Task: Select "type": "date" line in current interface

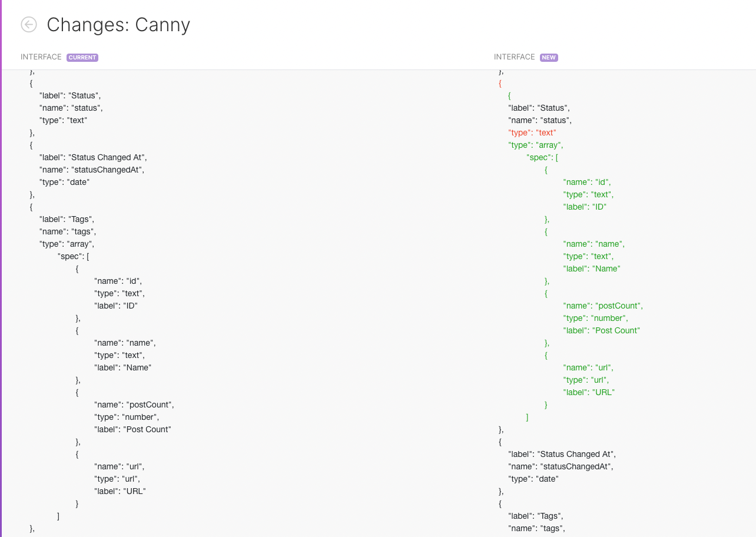Action: pyautogui.click(x=64, y=182)
